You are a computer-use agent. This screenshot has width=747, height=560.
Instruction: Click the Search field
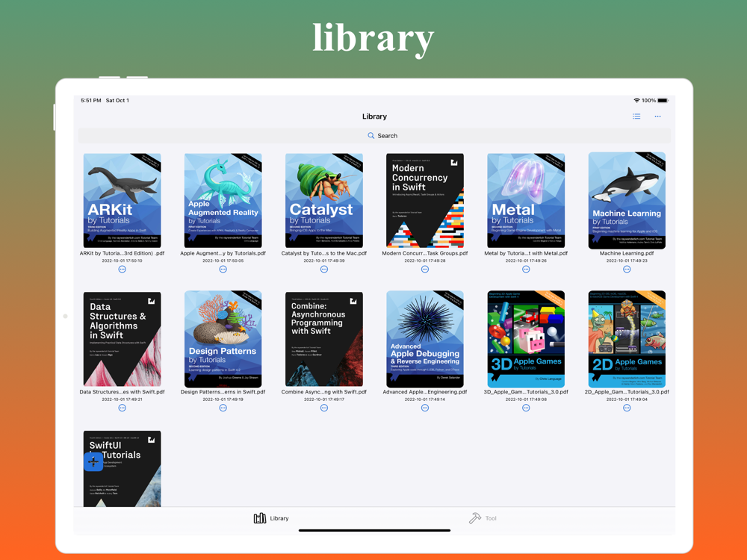coord(374,136)
